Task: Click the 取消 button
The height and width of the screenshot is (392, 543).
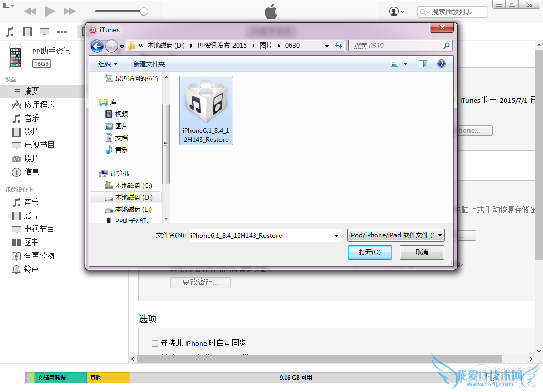Action: point(421,252)
